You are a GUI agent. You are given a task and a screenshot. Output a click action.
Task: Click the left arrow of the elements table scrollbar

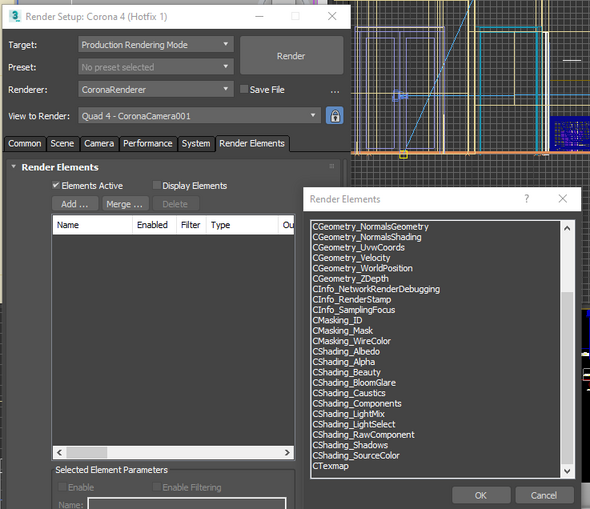(x=59, y=452)
